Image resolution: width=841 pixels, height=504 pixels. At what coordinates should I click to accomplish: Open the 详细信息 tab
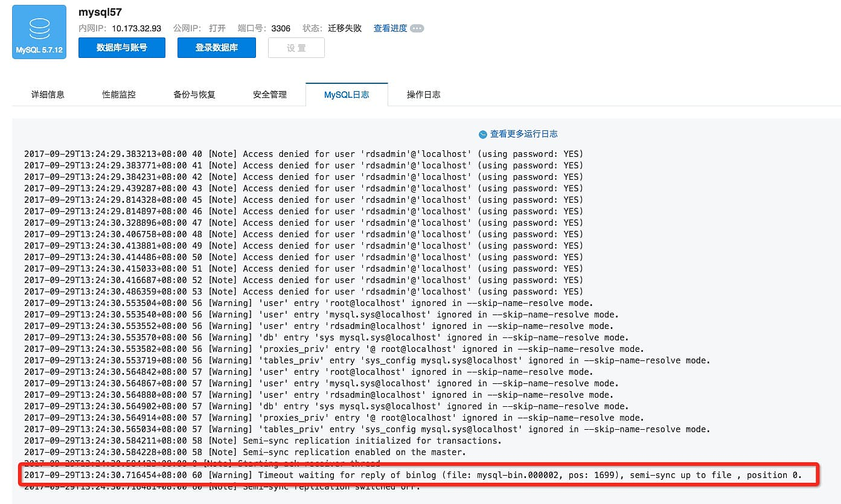48,95
